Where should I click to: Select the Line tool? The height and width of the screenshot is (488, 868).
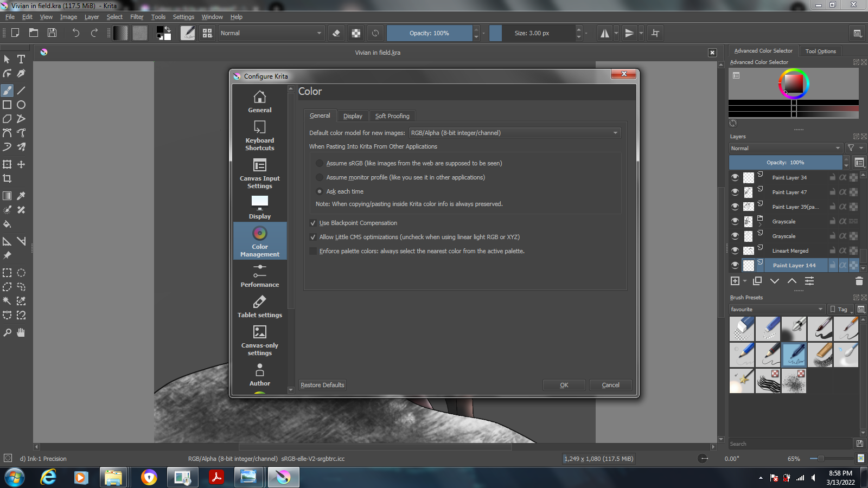click(x=21, y=91)
